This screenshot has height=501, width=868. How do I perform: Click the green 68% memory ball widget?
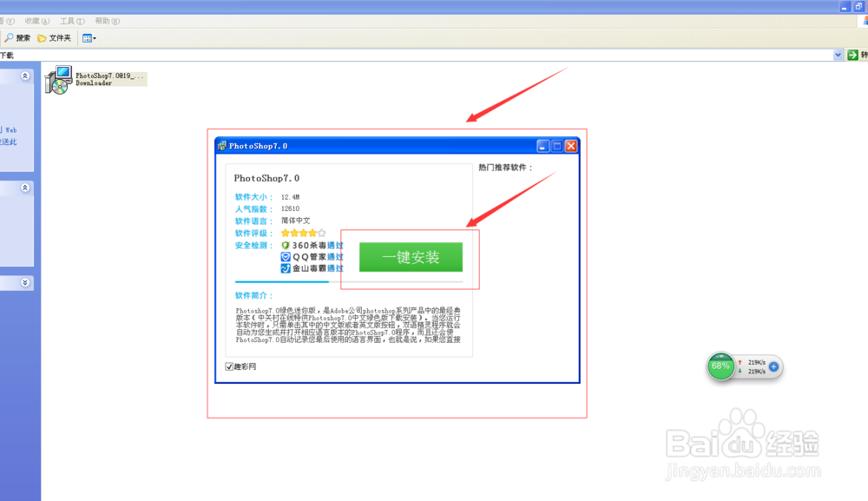click(720, 366)
